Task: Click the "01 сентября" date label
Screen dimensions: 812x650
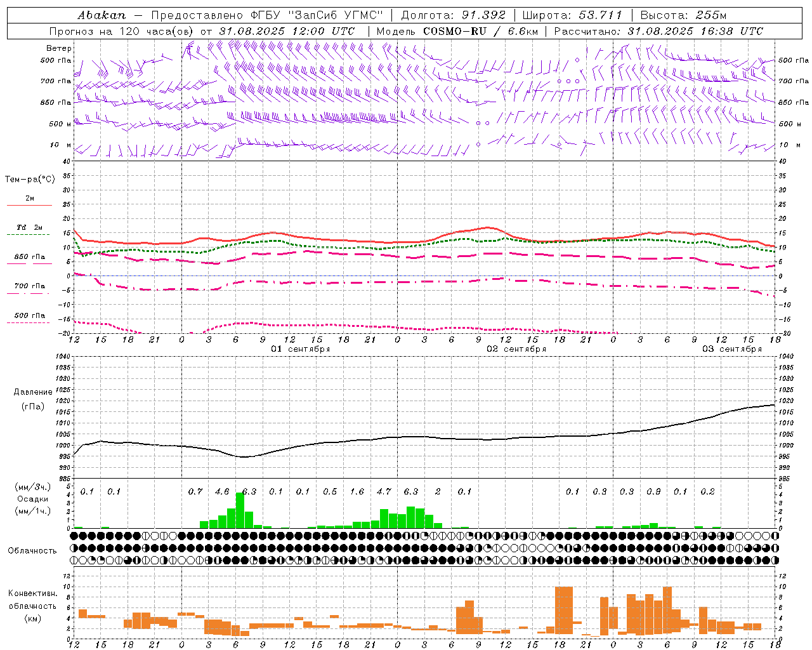Action: point(301,349)
